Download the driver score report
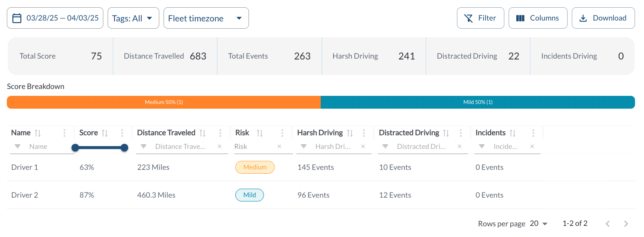This screenshot has width=644, height=237. (x=603, y=18)
